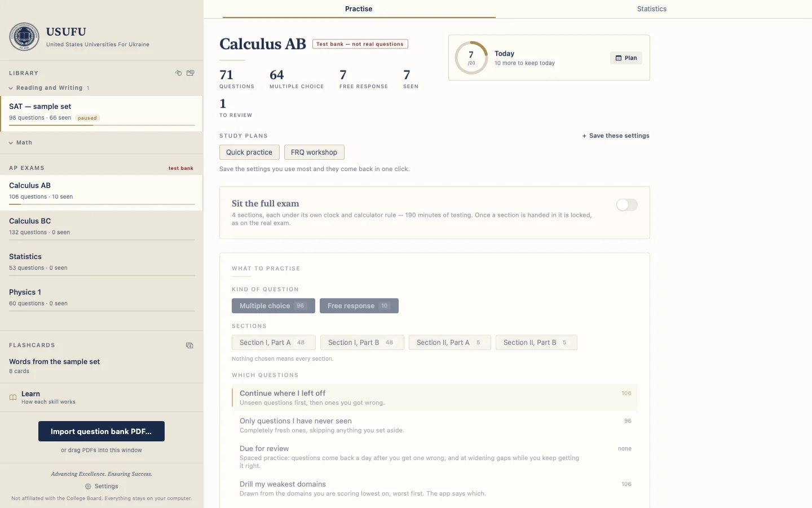
Task: Turn on the Sit the full exam switch
Action: click(x=626, y=205)
